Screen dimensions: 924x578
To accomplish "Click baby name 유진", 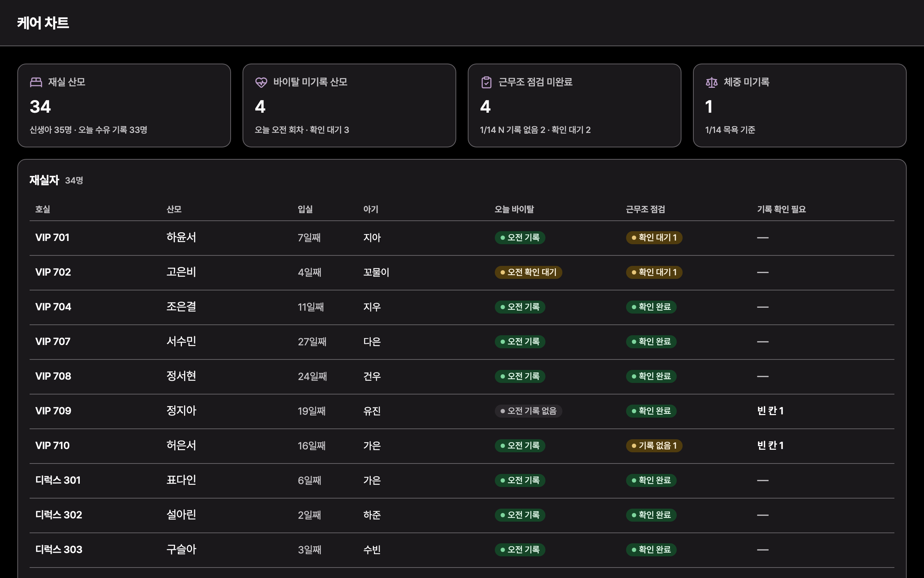I will click(372, 411).
